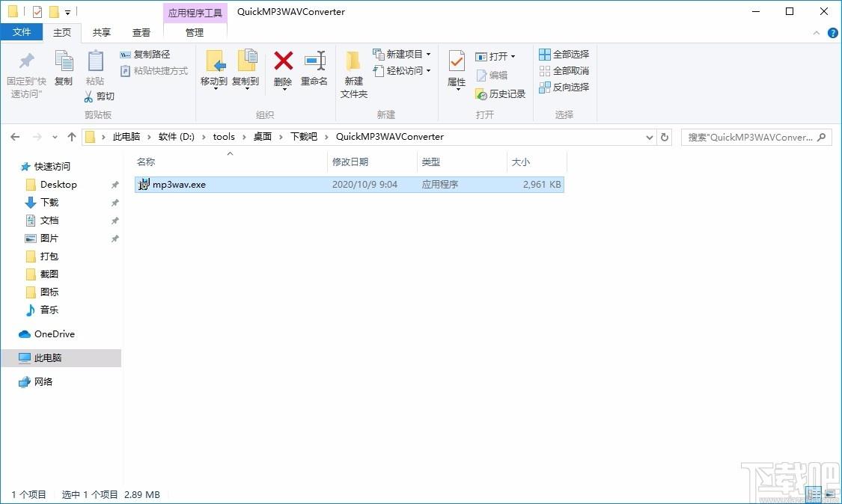The image size is (842, 504).
Task: Click the Pin to Quick access icon
Action: [26, 61]
